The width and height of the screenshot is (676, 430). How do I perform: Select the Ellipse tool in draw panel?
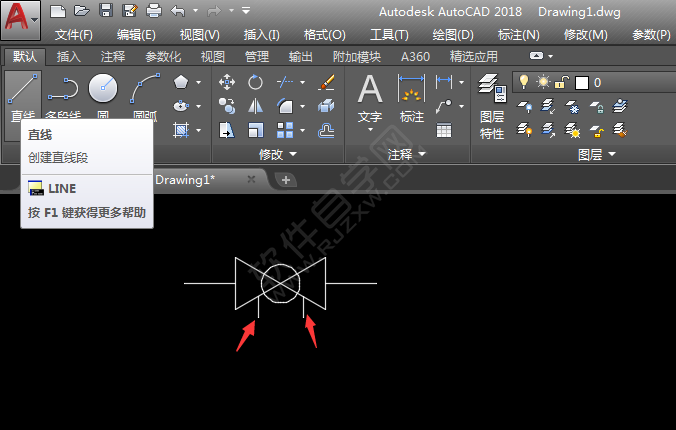click(181, 106)
